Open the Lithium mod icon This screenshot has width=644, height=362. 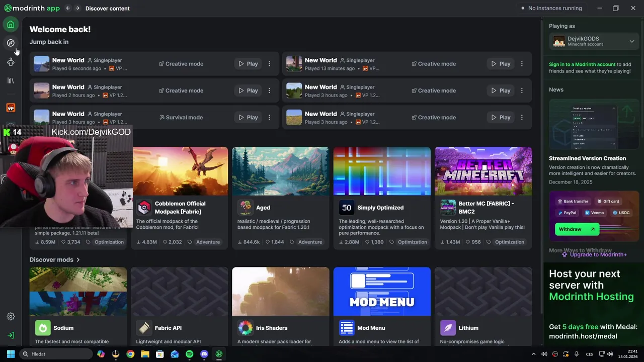pos(448,328)
